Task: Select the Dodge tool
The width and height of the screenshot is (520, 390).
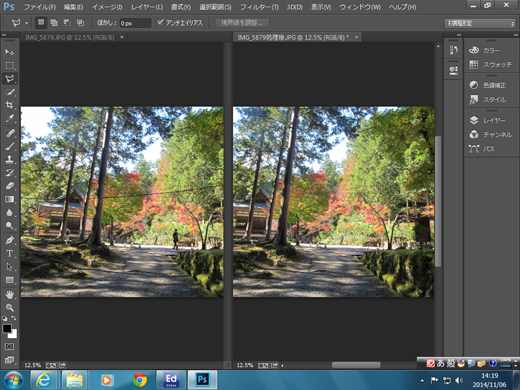Action: pos(10,226)
